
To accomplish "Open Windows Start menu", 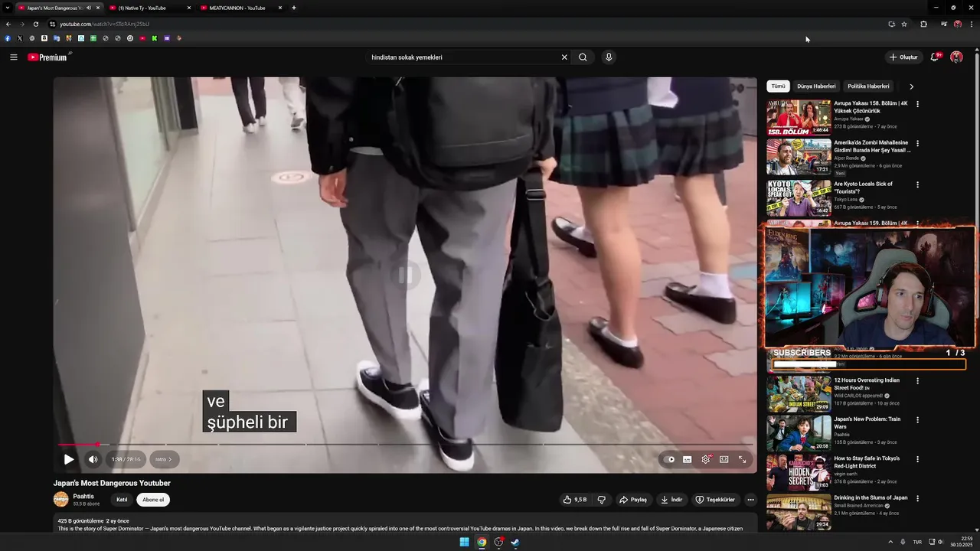I will tap(464, 543).
